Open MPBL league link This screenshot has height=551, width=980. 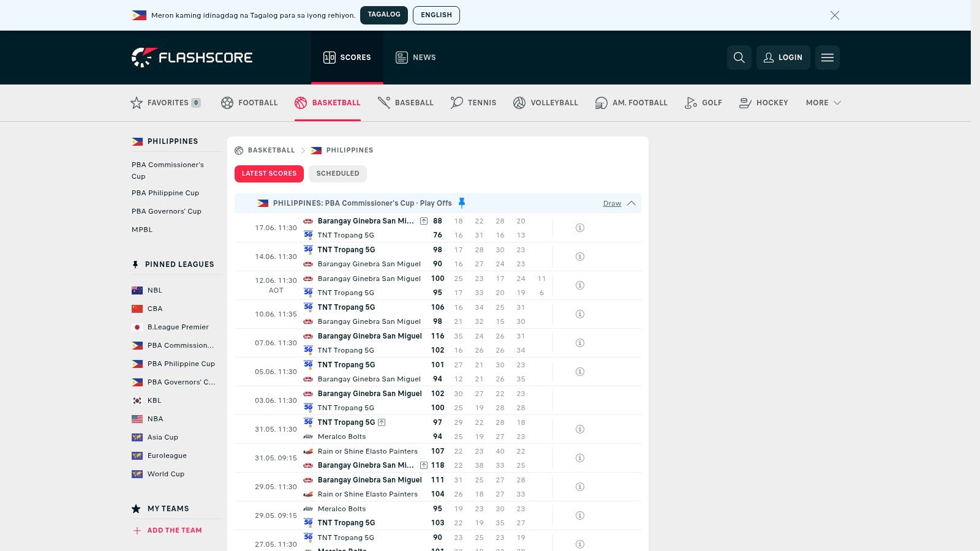point(142,230)
